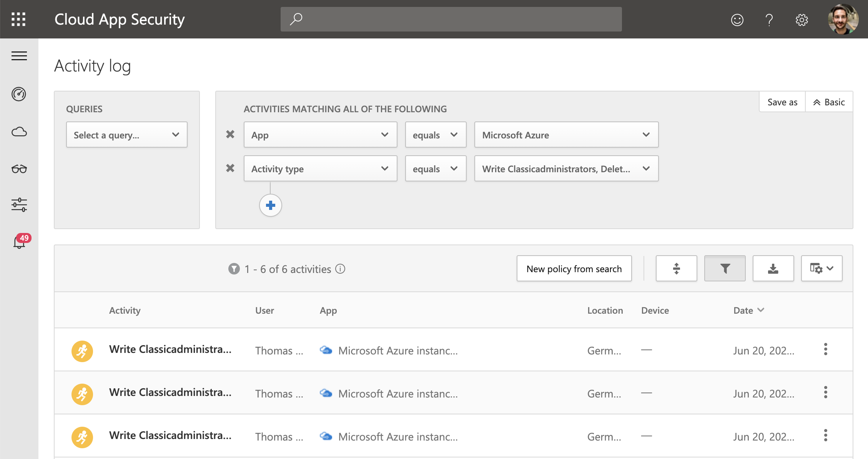Open the Microsoft Azure value dropdown
This screenshot has width=868, height=459.
coord(566,135)
